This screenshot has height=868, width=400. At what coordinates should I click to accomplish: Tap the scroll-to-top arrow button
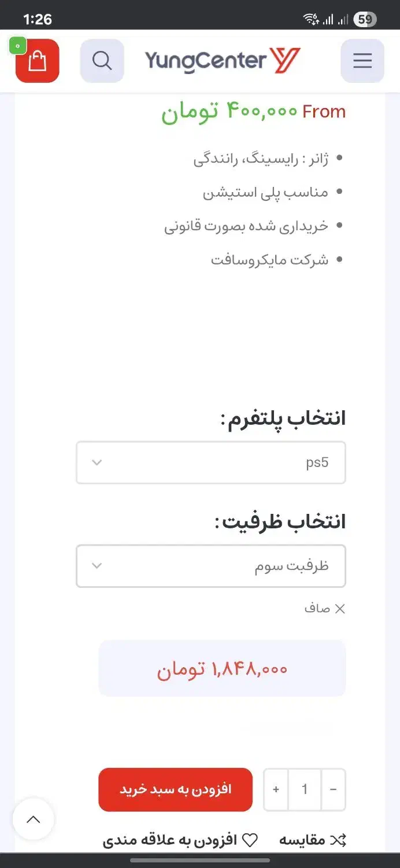(x=34, y=819)
